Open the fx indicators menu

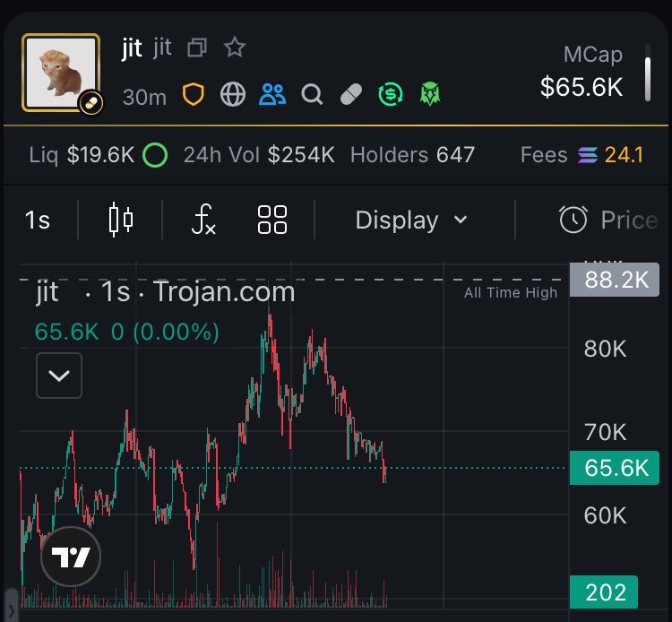[x=203, y=220]
